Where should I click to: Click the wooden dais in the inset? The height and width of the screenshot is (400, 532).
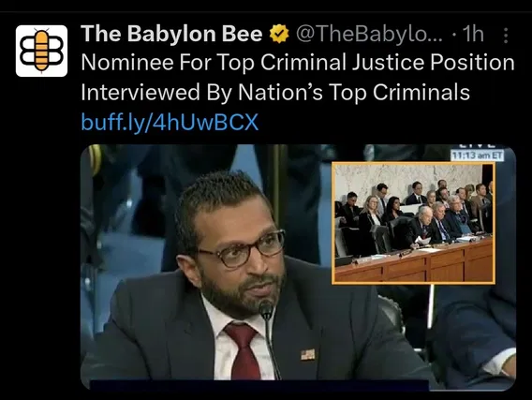pyautogui.click(x=415, y=264)
